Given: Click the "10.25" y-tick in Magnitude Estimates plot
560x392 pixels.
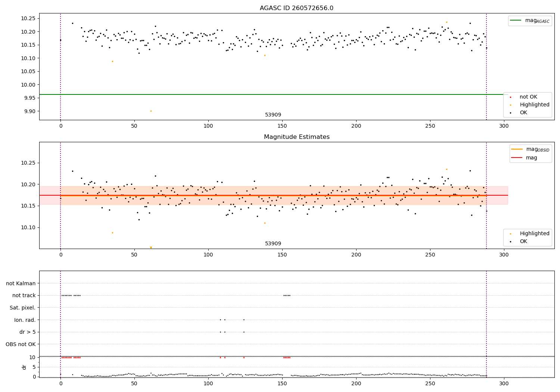Looking at the screenshot, I should click(x=28, y=163).
